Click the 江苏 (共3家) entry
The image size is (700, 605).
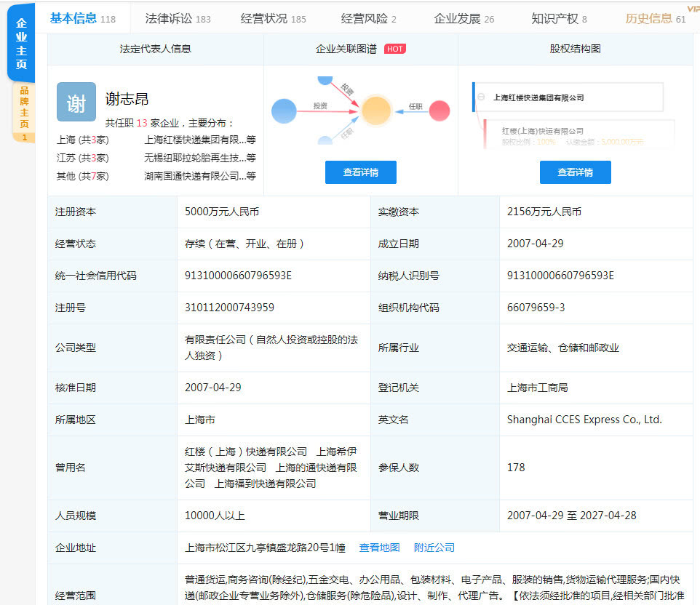pyautogui.click(x=83, y=158)
